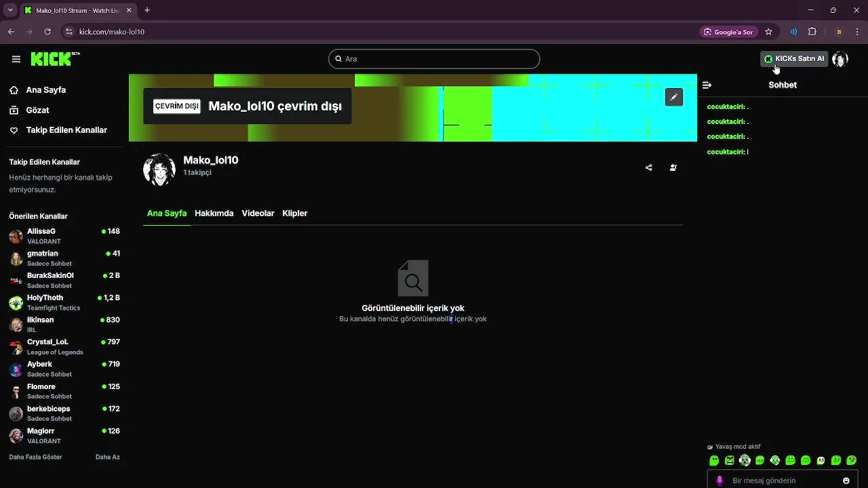Click the follow user icon next to share
The image size is (868, 488).
[x=673, y=167]
